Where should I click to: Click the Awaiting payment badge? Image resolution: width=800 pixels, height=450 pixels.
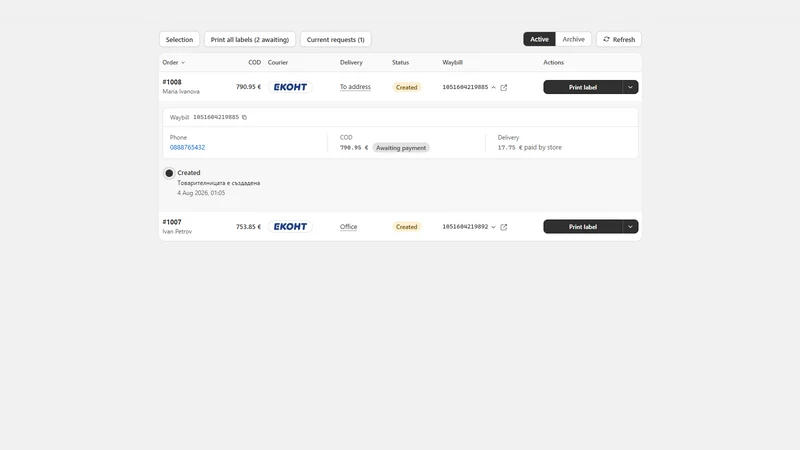coord(401,148)
